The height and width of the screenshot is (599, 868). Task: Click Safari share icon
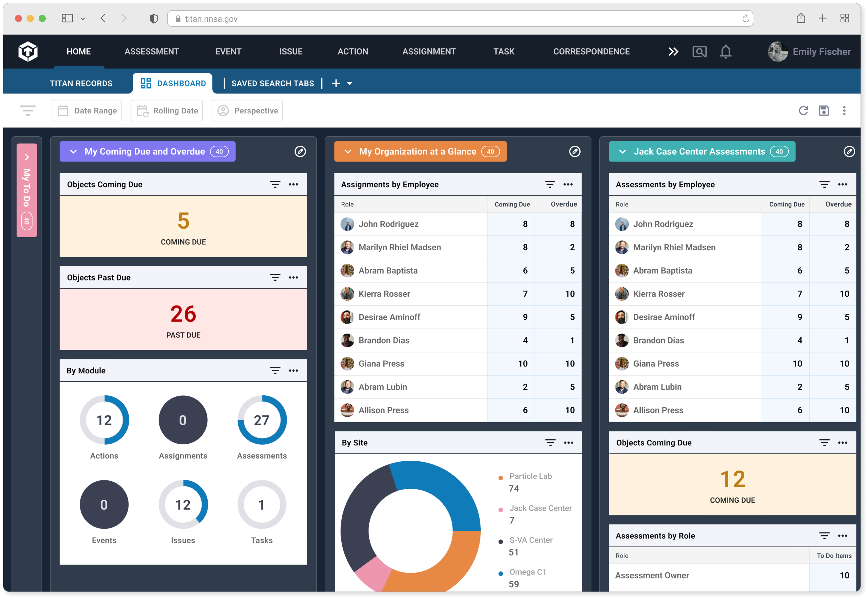pyautogui.click(x=801, y=18)
